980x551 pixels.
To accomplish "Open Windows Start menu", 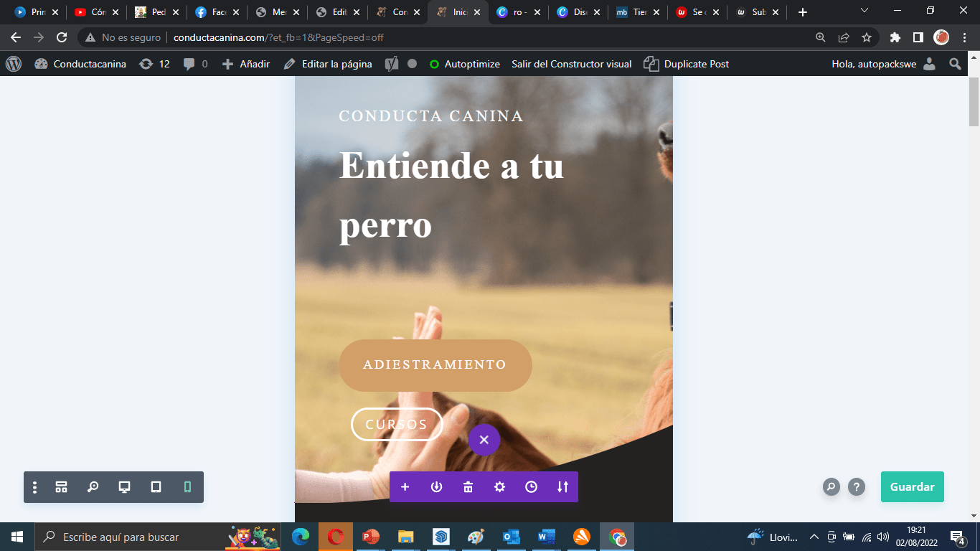I will (x=17, y=537).
